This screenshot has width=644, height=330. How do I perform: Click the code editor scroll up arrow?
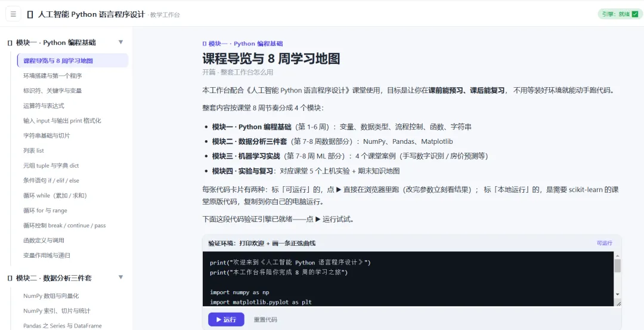coord(617,255)
